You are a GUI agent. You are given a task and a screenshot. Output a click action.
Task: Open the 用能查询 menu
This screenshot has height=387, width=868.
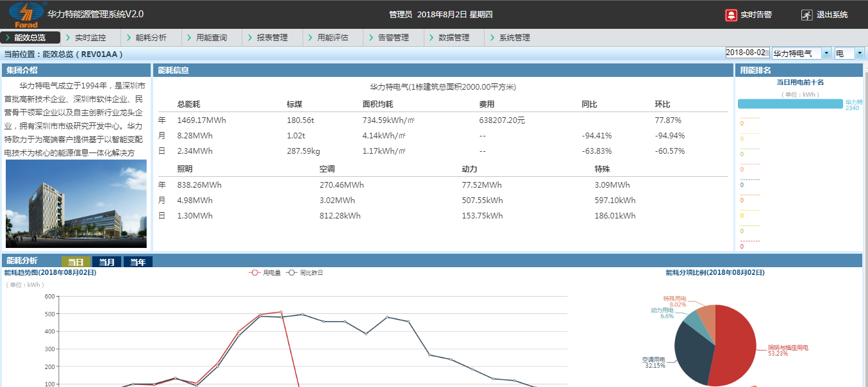coord(212,38)
